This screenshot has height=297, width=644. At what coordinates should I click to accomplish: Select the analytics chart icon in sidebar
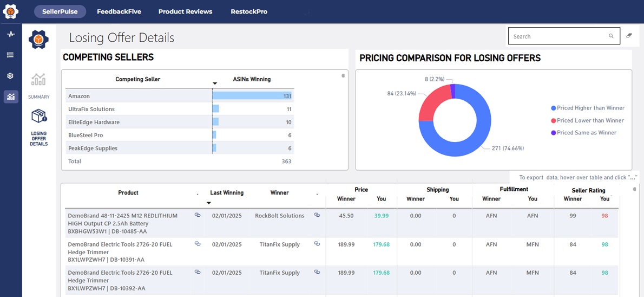pyautogui.click(x=11, y=96)
